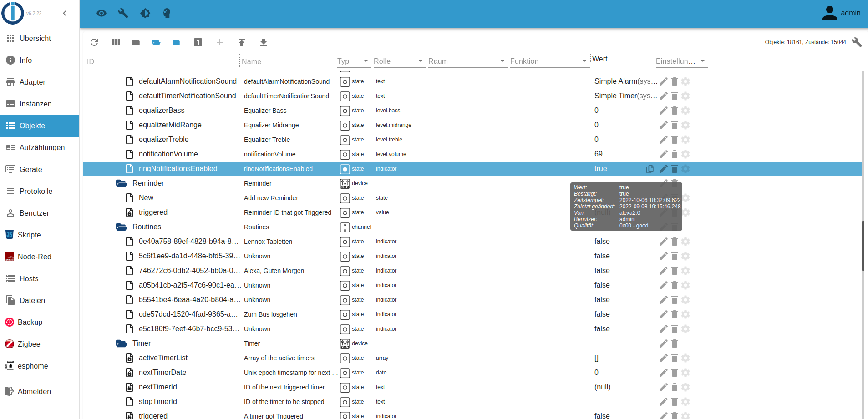This screenshot has height=419, width=868.
Task: Click the refresh objects tree icon
Action: click(94, 42)
